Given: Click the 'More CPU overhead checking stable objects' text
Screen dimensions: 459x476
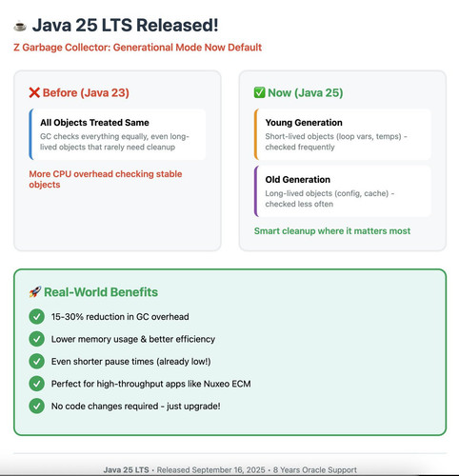Looking at the screenshot, I should [x=106, y=179].
